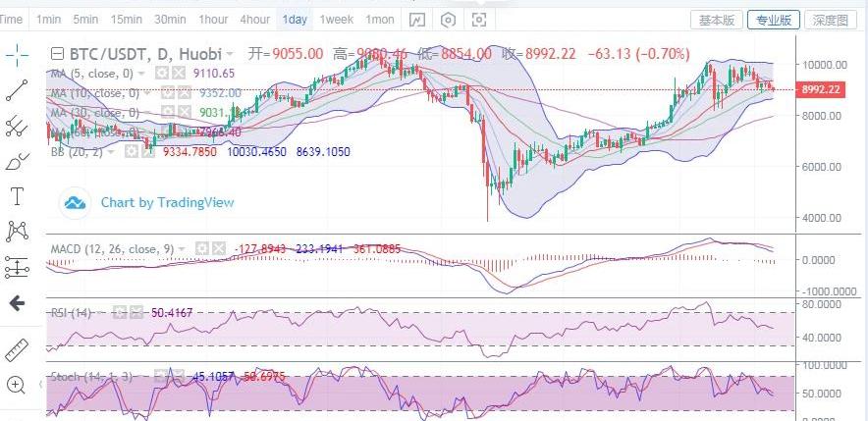This screenshot has width=868, height=421.
Task: Expand the MACD (12, 26, close, 9) dropdown
Action: 181,249
